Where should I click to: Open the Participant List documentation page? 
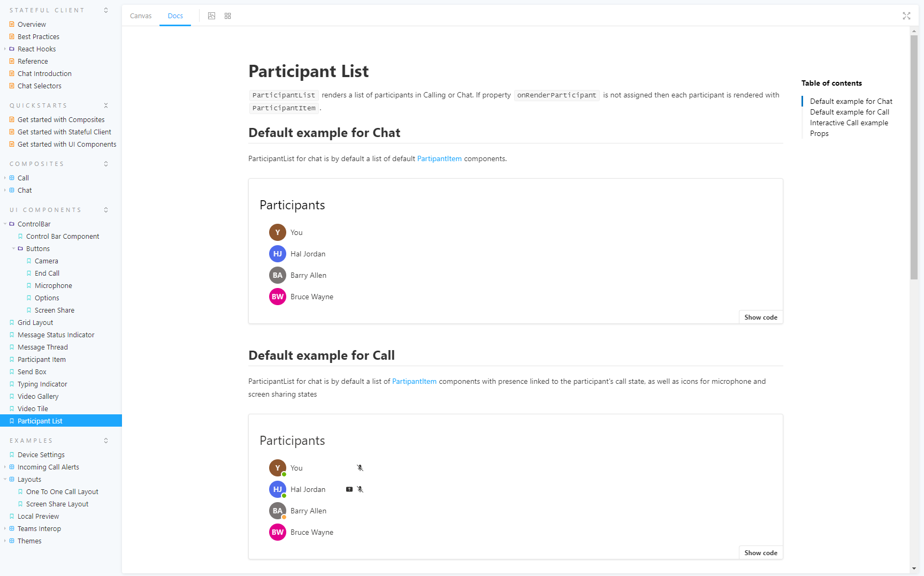click(x=40, y=421)
